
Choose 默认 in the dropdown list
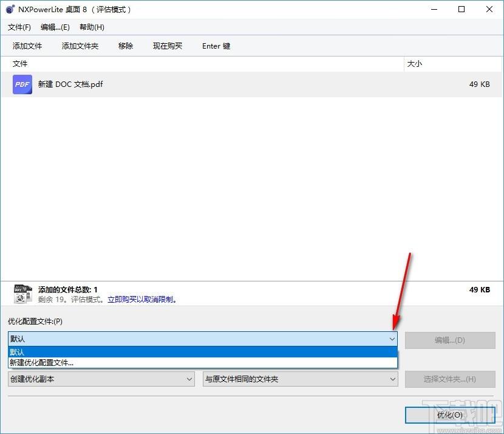tap(203, 352)
